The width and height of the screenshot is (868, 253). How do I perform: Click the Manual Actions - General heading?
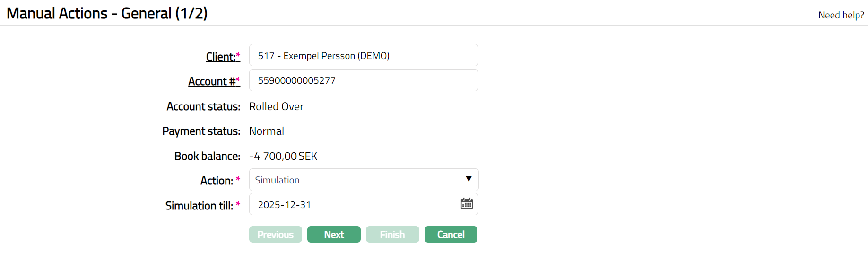(107, 13)
